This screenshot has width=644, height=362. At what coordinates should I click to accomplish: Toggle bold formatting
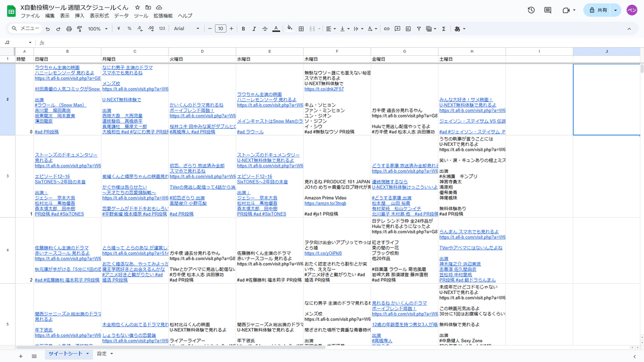coord(244,28)
